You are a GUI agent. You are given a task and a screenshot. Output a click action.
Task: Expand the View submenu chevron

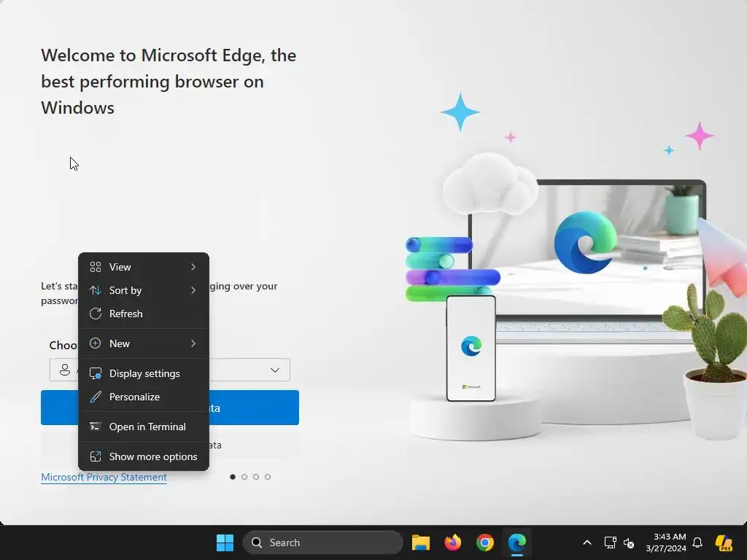tap(193, 267)
